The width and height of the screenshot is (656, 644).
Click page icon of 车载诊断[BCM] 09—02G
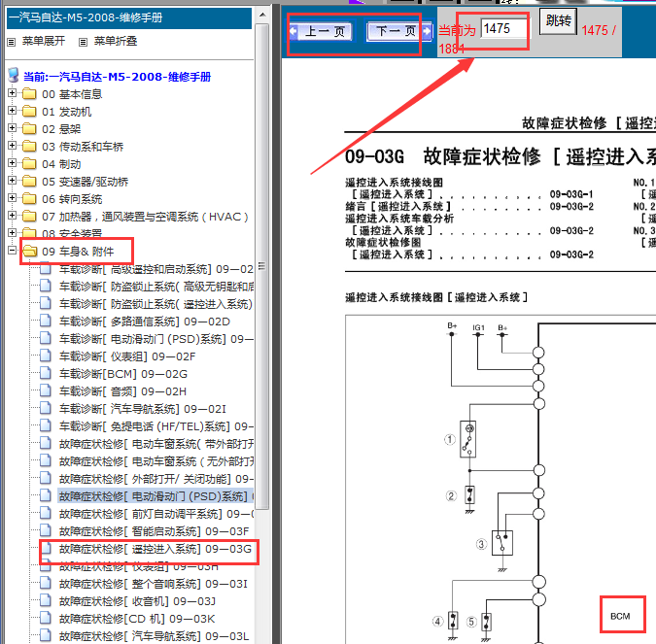[45, 373]
